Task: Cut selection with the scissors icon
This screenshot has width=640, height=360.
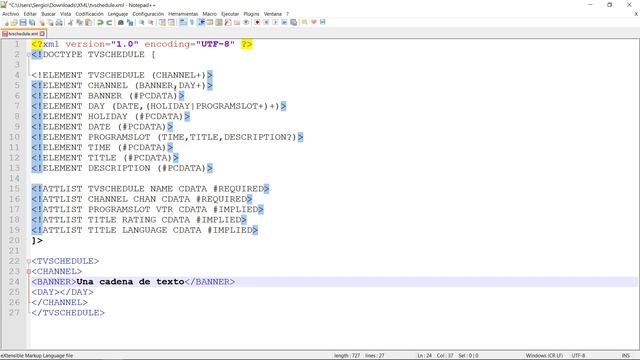Action: coord(70,22)
